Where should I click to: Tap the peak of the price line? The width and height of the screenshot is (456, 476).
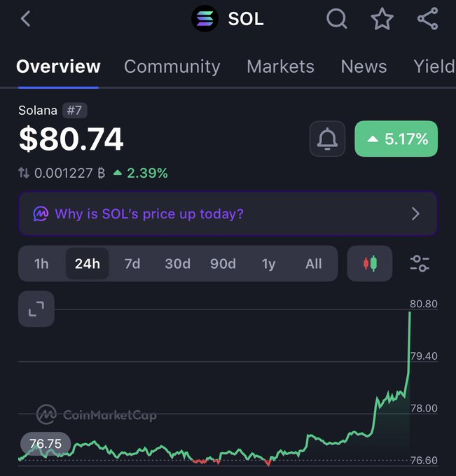point(410,313)
